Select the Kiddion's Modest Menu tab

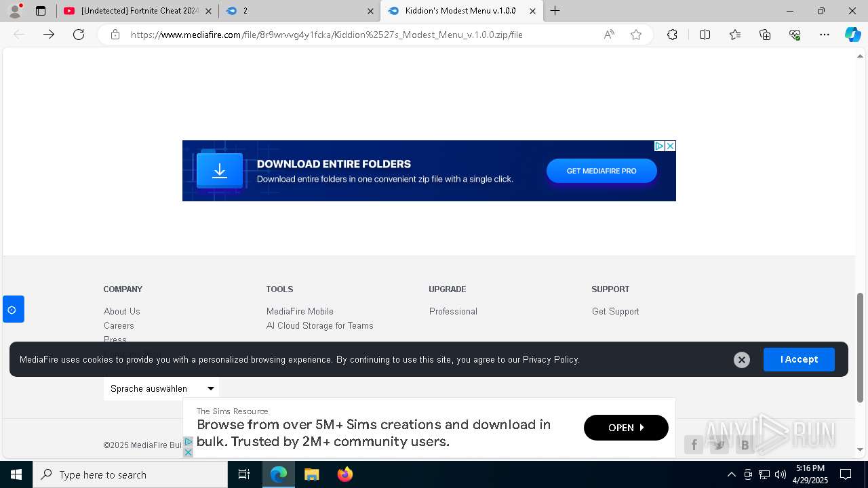[x=461, y=11]
